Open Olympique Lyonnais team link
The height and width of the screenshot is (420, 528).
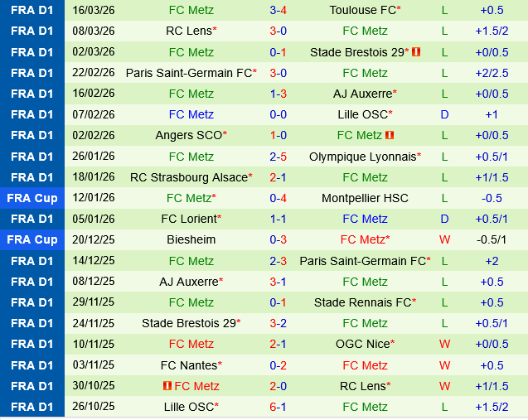[x=363, y=156]
